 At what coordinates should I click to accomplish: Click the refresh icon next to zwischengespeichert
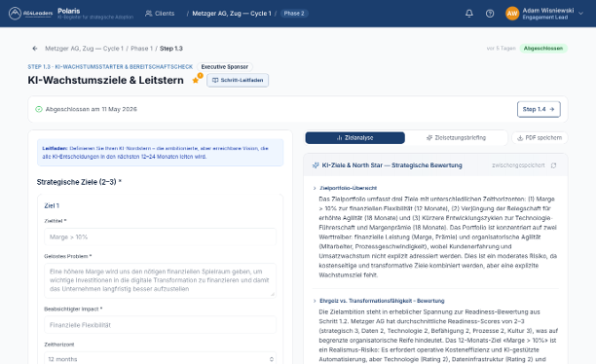click(x=554, y=165)
